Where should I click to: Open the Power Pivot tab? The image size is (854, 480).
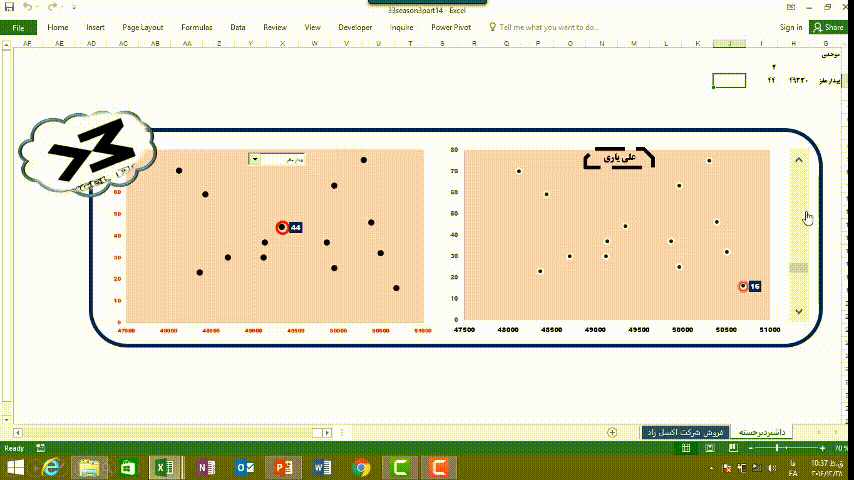pos(453,27)
